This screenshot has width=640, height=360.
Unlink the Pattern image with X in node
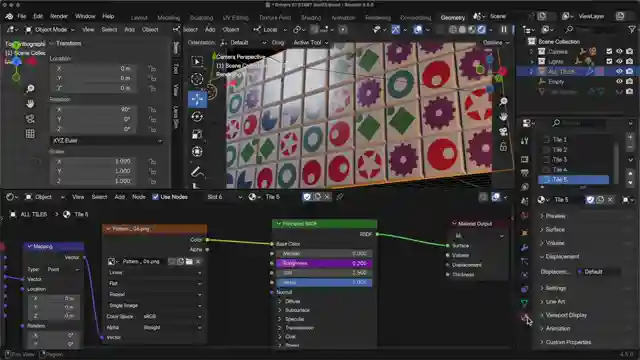[x=198, y=261]
